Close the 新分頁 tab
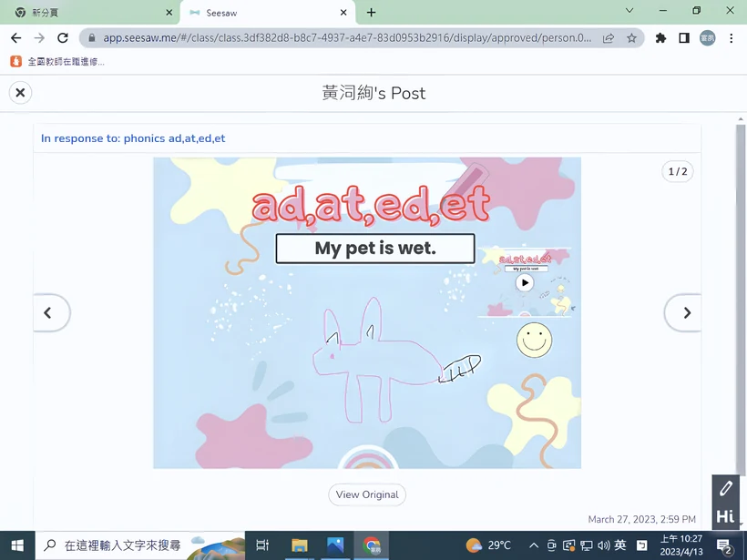The width and height of the screenshot is (747, 560). 169,13
